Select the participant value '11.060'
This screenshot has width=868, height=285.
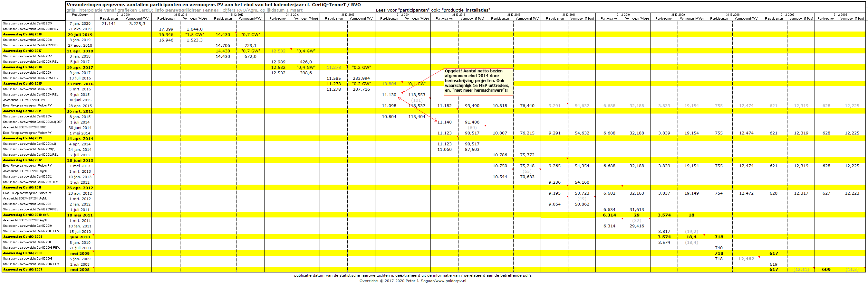click(x=444, y=150)
